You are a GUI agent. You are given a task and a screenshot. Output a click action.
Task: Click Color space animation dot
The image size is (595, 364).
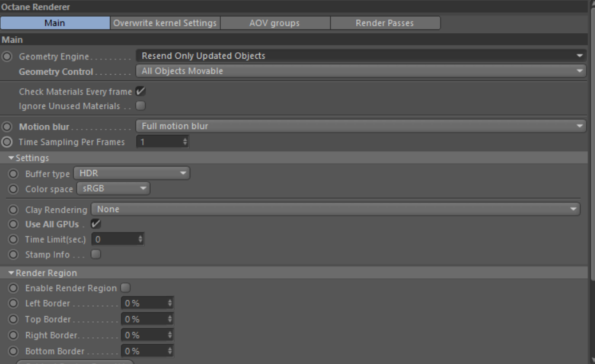point(13,189)
